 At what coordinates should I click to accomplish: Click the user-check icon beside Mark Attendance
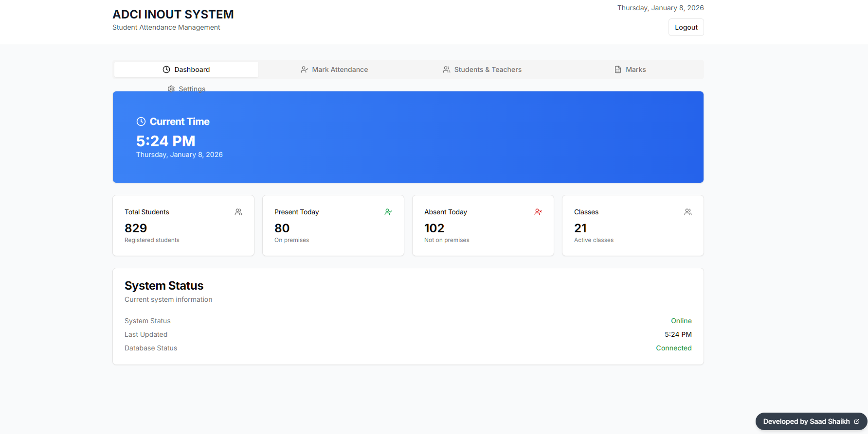304,69
